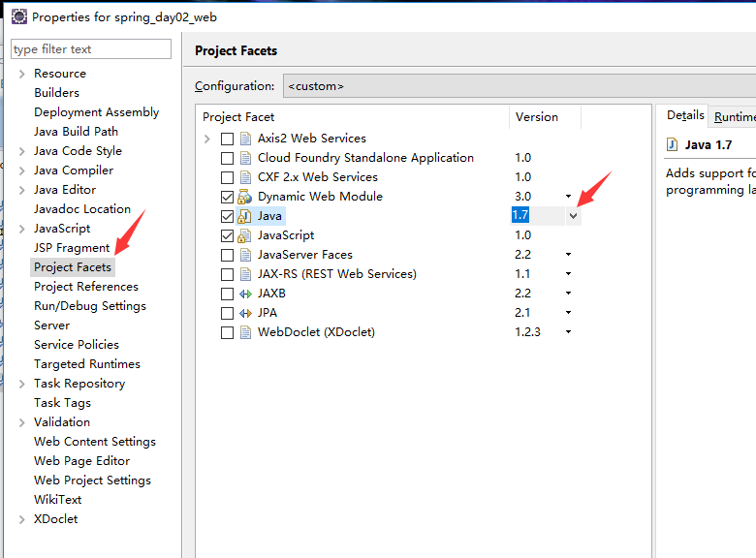Screen dimensions: 756x558
Task: Enable the JAXB facet checkbox
Action: click(227, 294)
